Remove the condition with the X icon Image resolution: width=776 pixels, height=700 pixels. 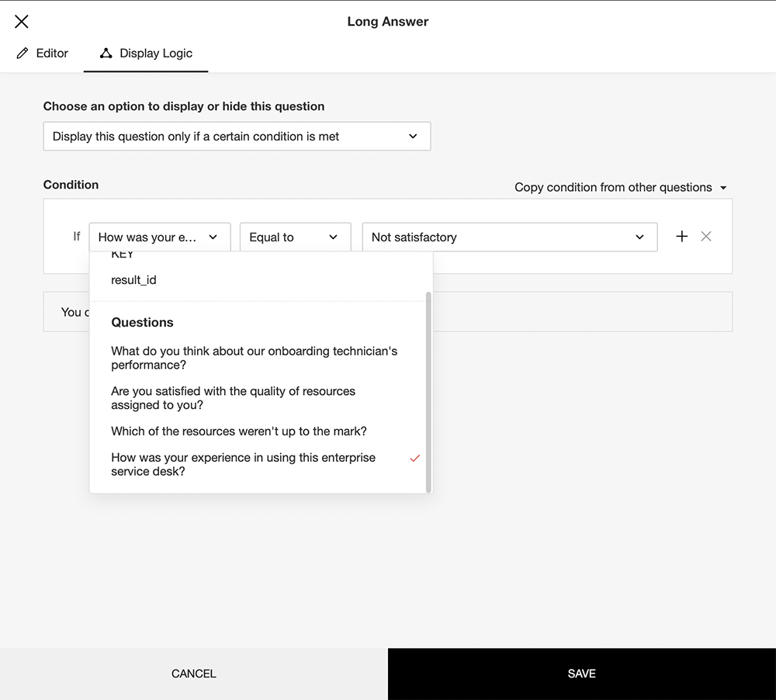[x=706, y=236]
